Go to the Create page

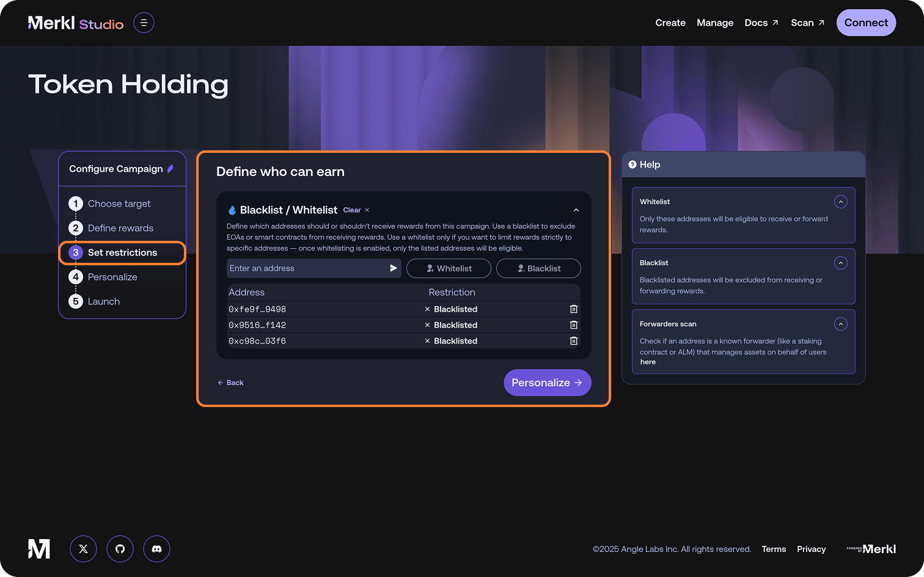(x=670, y=23)
